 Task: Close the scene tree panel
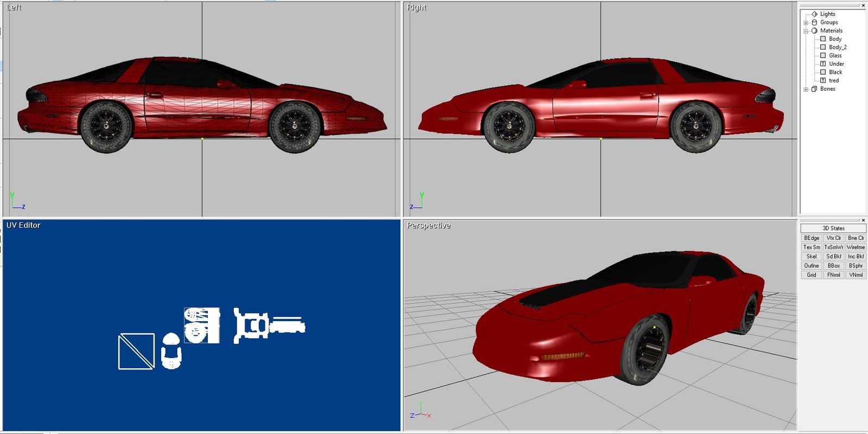863,5
